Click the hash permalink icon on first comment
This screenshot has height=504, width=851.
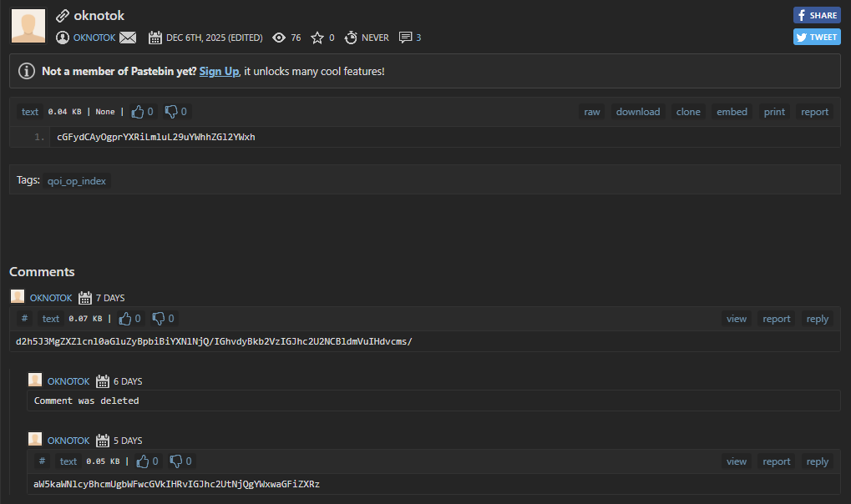[25, 319]
